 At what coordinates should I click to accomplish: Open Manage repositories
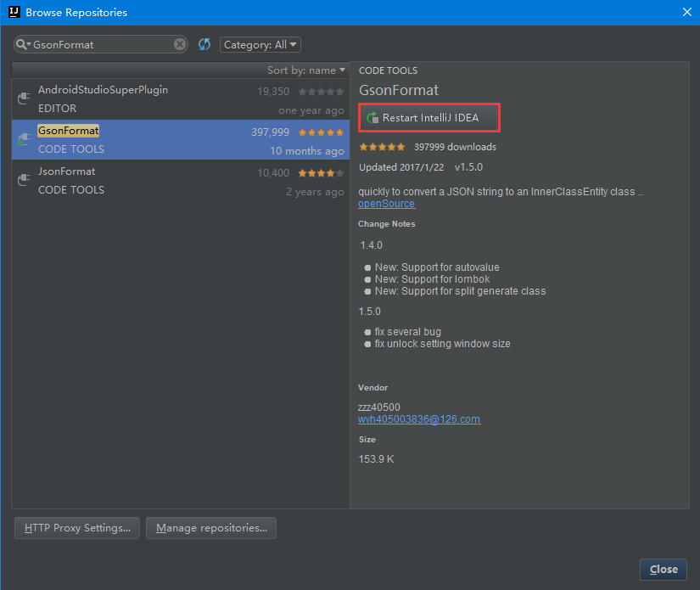pyautogui.click(x=210, y=527)
